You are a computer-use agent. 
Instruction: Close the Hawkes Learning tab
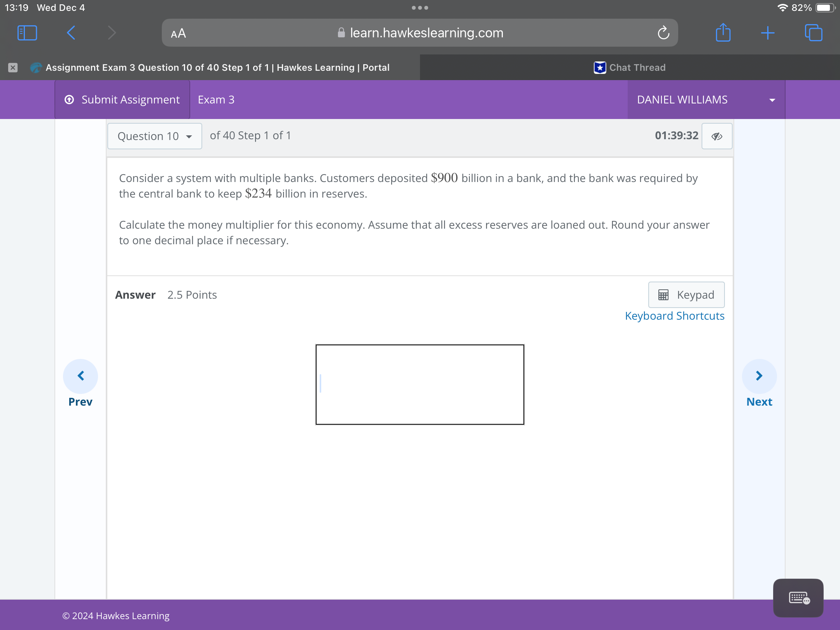tap(13, 68)
